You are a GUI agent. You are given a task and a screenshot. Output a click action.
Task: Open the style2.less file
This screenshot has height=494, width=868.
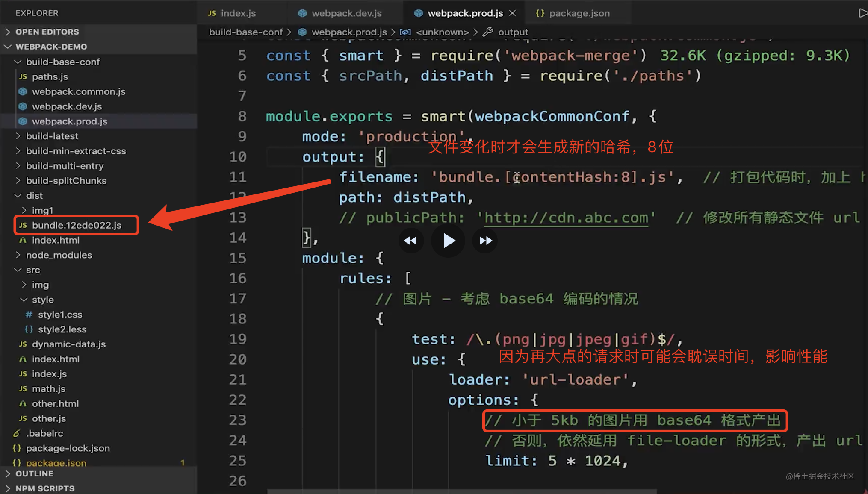pyautogui.click(x=62, y=329)
